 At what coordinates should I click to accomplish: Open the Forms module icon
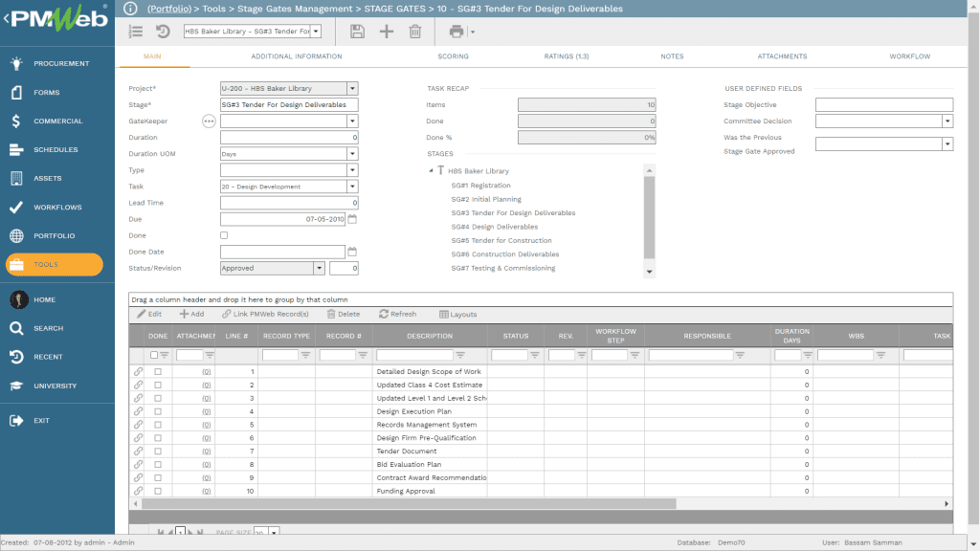pos(16,93)
